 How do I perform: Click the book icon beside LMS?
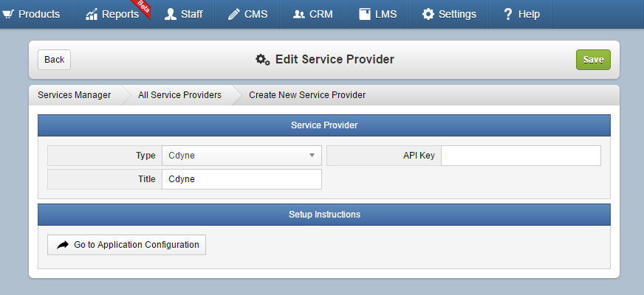[x=365, y=14]
